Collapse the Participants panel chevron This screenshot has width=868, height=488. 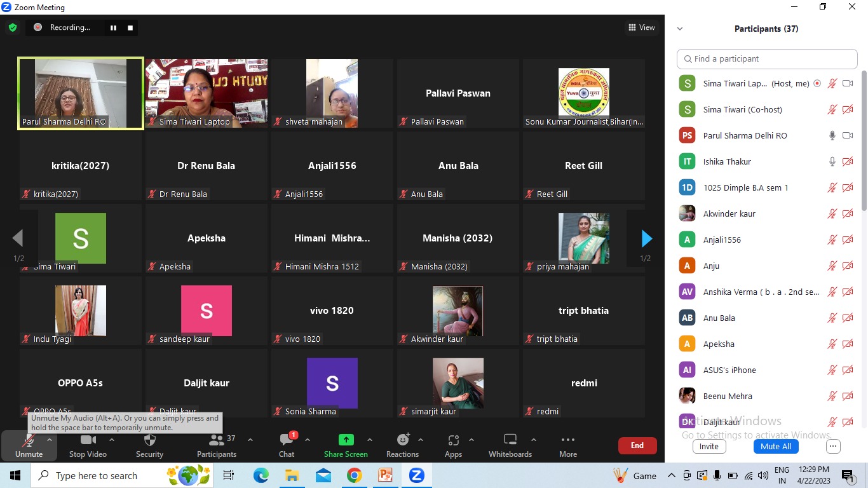680,29
